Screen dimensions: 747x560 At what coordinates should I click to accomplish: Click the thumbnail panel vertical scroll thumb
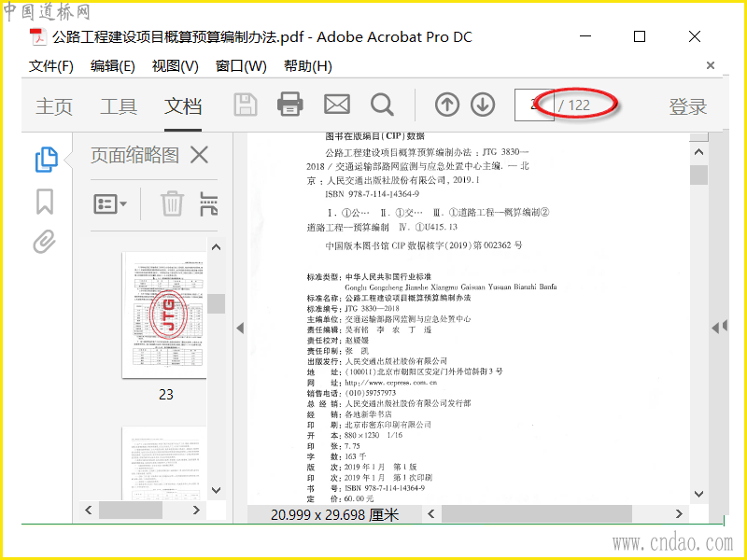[217, 304]
